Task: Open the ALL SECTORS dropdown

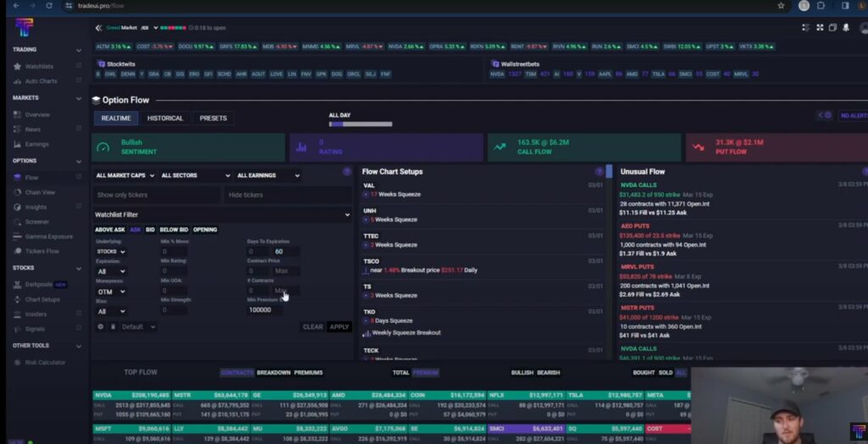Action: [196, 175]
